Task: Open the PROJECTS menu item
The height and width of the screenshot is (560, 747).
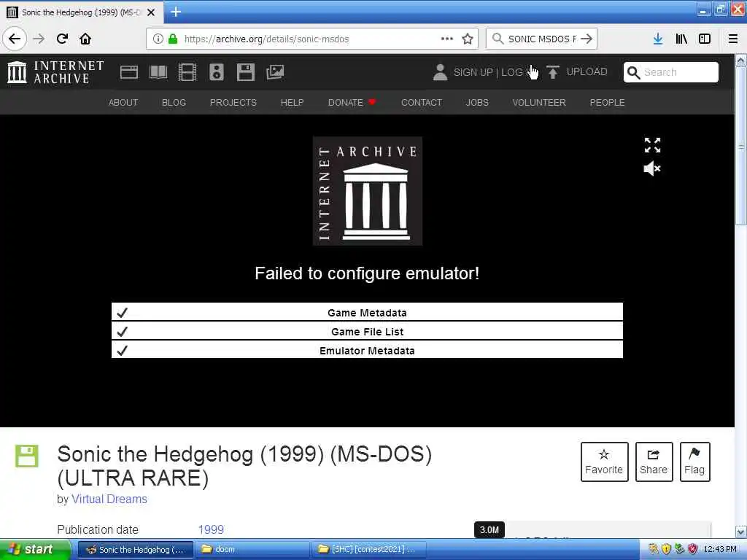Action: (x=233, y=102)
